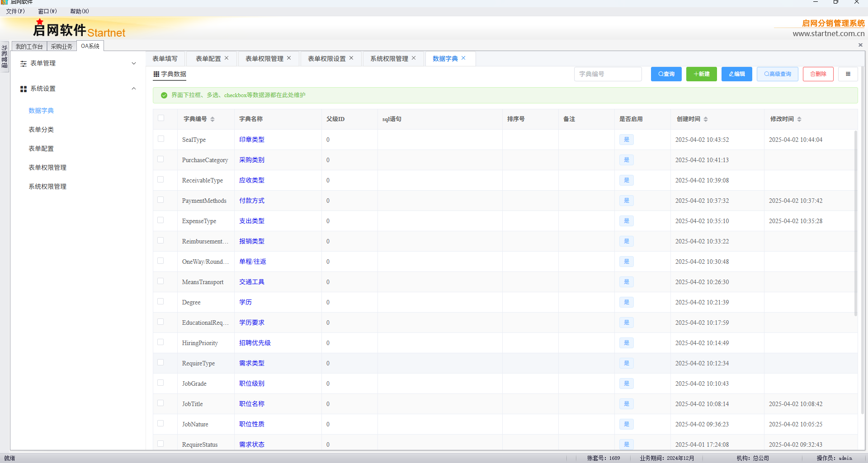Screen dimensions: 868x463
Task: Select 表单分类 in the sidebar
Action: point(41,130)
